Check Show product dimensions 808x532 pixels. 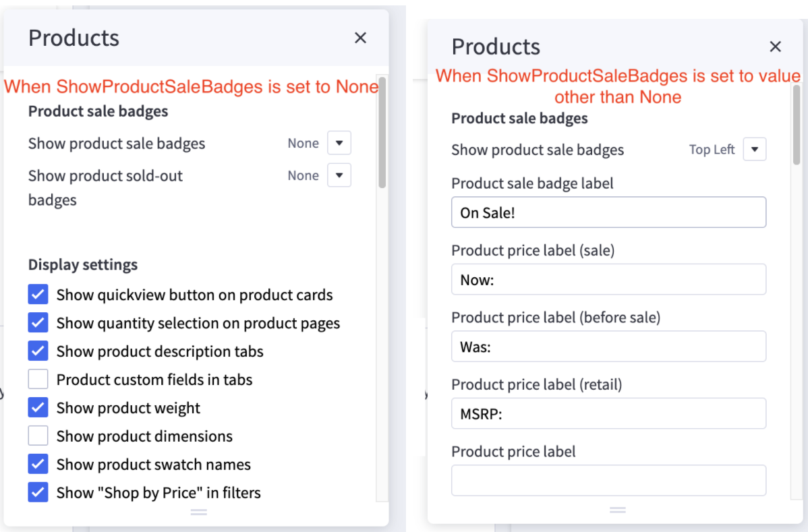38,436
